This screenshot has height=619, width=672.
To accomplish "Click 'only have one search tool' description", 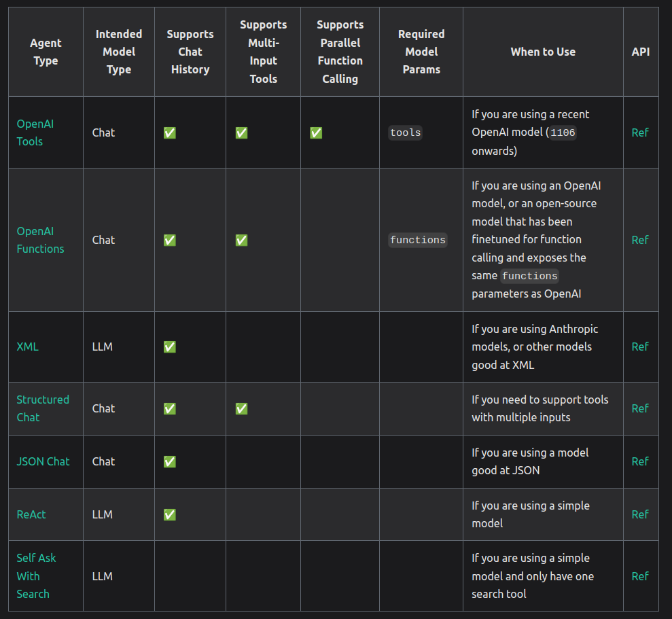I will (533, 576).
